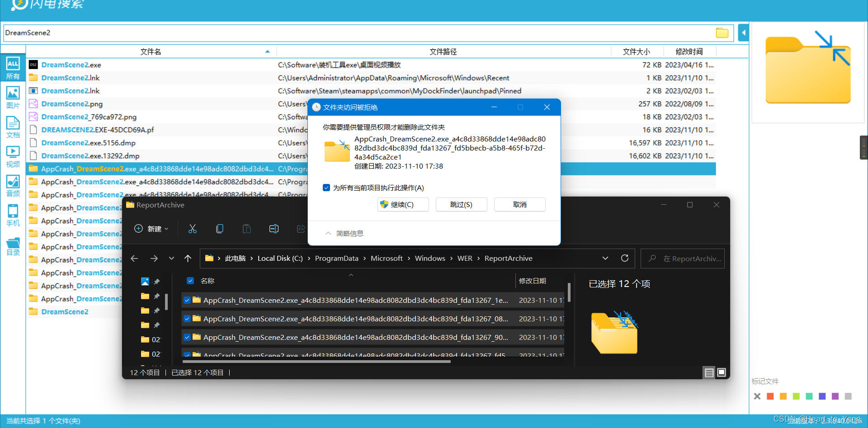
Task: Remove mark with the X icon
Action: (x=757, y=396)
